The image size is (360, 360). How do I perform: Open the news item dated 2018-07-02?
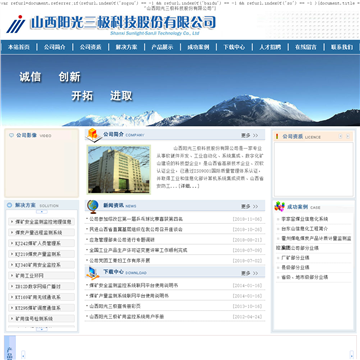point(120,261)
